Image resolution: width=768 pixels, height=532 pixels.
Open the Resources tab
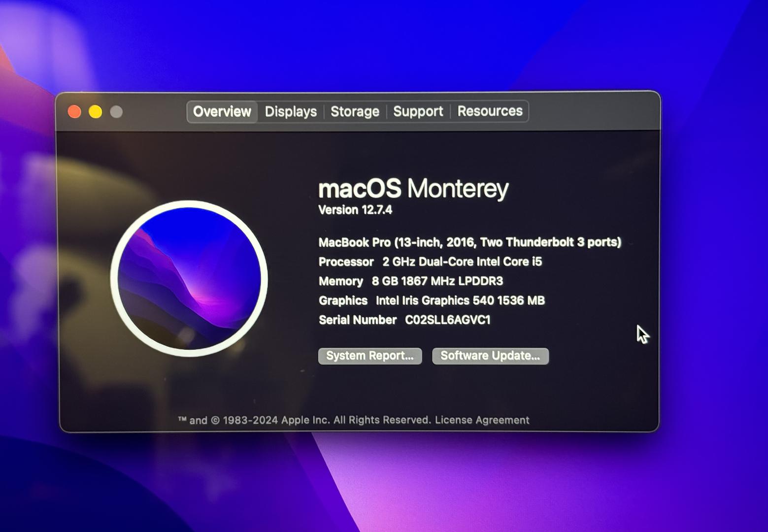pyautogui.click(x=490, y=111)
